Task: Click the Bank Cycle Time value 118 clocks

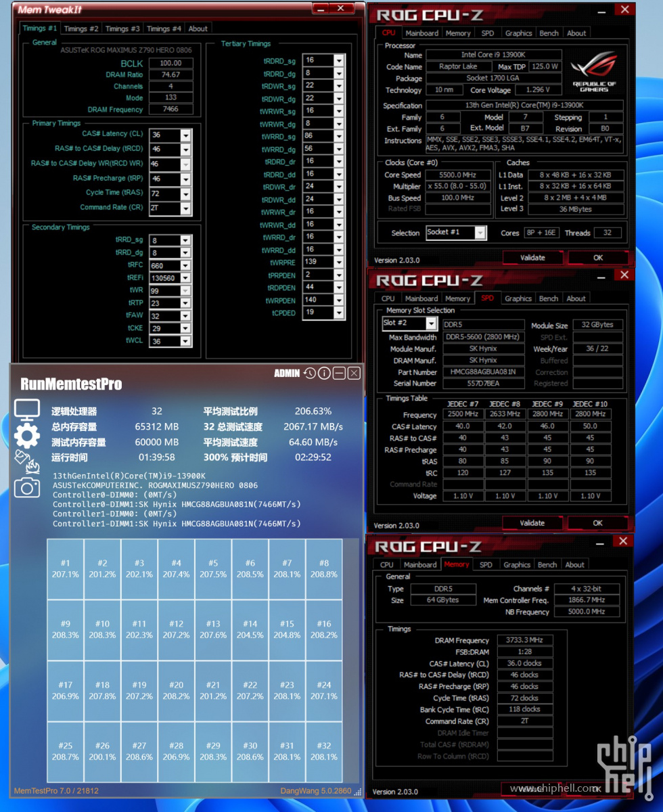Action: click(x=524, y=709)
